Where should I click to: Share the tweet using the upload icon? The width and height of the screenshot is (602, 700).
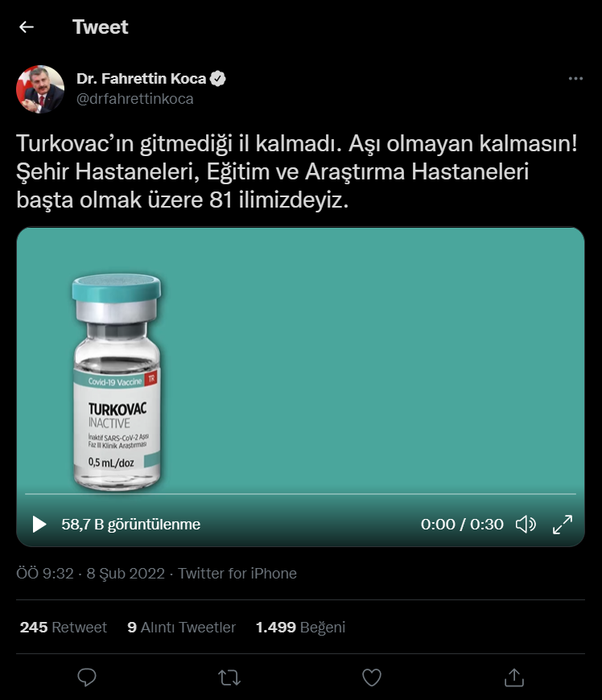tap(514, 677)
